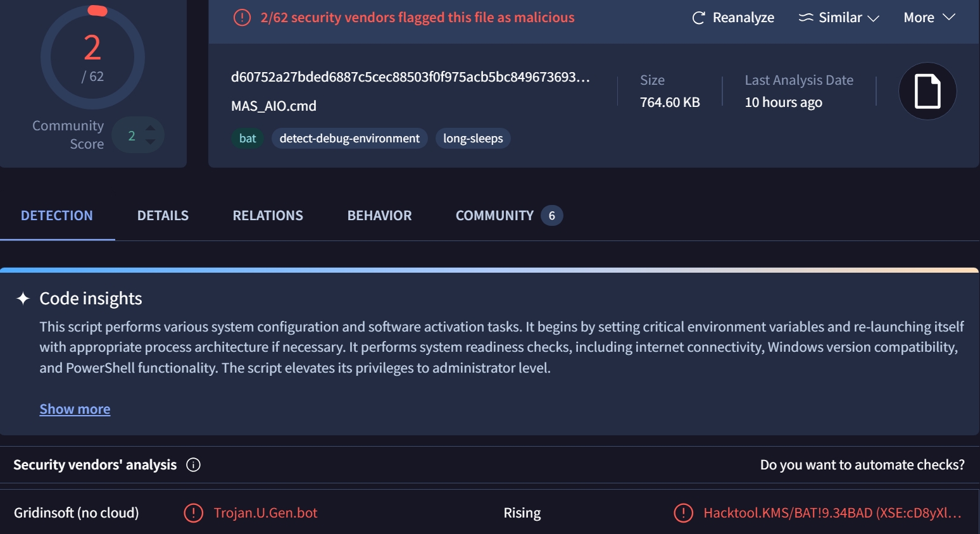Switch to the DETAILS tab

163,216
